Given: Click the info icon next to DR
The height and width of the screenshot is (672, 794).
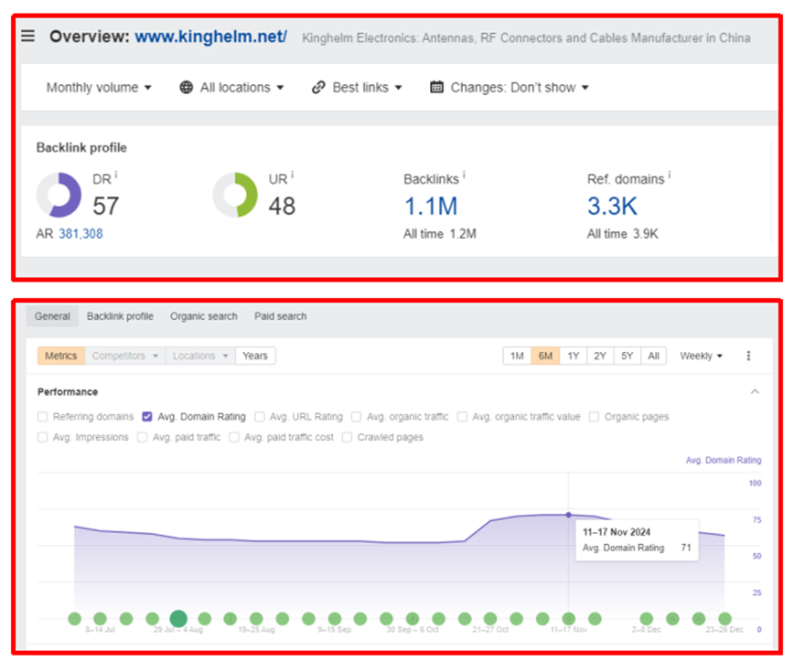Looking at the screenshot, I should pos(116,175).
